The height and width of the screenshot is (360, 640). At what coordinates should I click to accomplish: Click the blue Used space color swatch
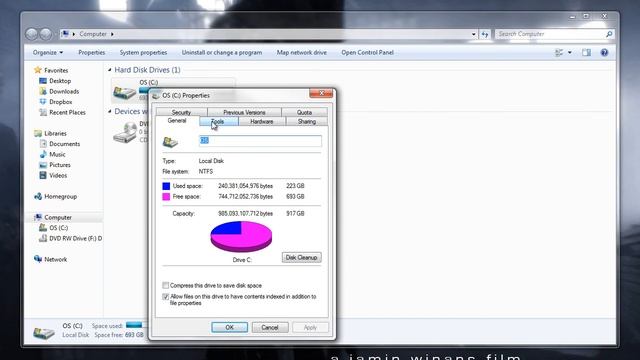tap(166, 186)
